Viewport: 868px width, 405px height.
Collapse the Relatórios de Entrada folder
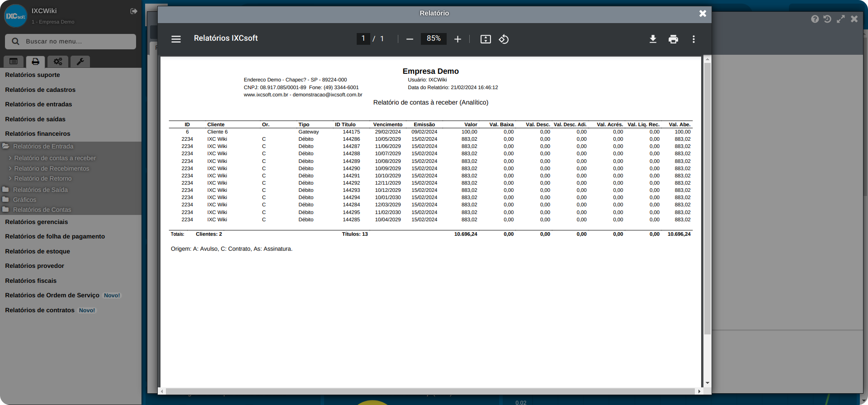tap(43, 147)
